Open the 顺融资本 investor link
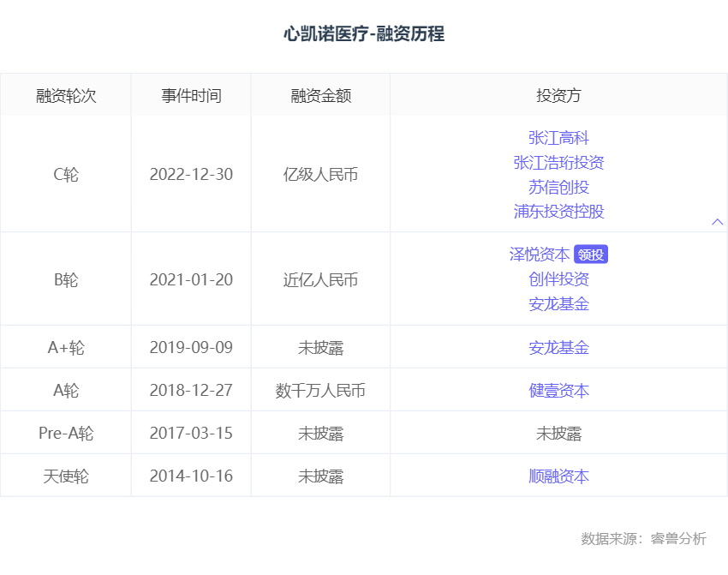The image size is (728, 575). click(558, 476)
